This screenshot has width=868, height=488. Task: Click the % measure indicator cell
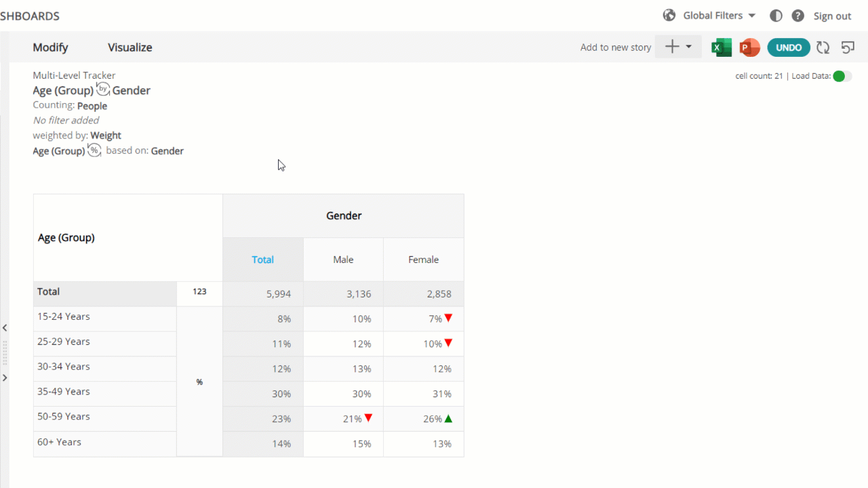pyautogui.click(x=199, y=382)
